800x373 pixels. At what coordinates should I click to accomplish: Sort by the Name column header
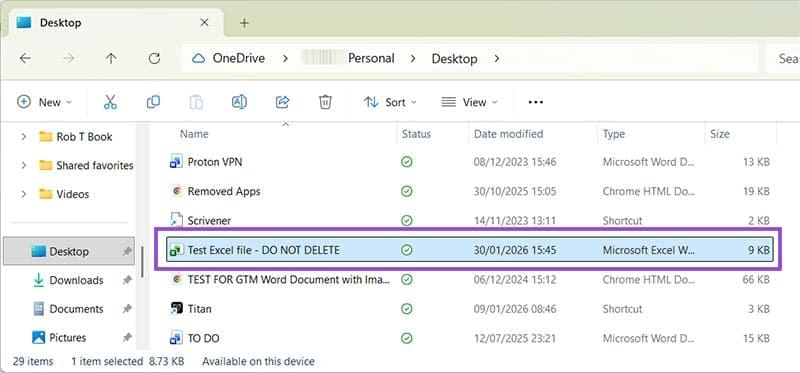click(x=194, y=134)
